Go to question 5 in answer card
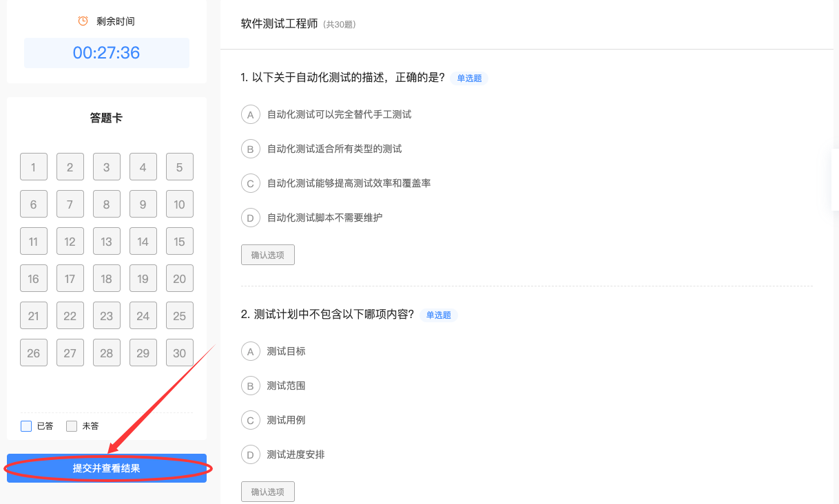Viewport: 839px width, 504px height. coord(179,167)
